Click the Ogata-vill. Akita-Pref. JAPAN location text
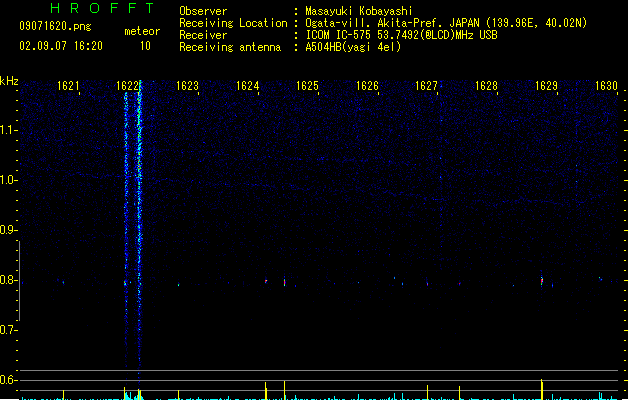This screenshot has width=629, height=400. 446,23
